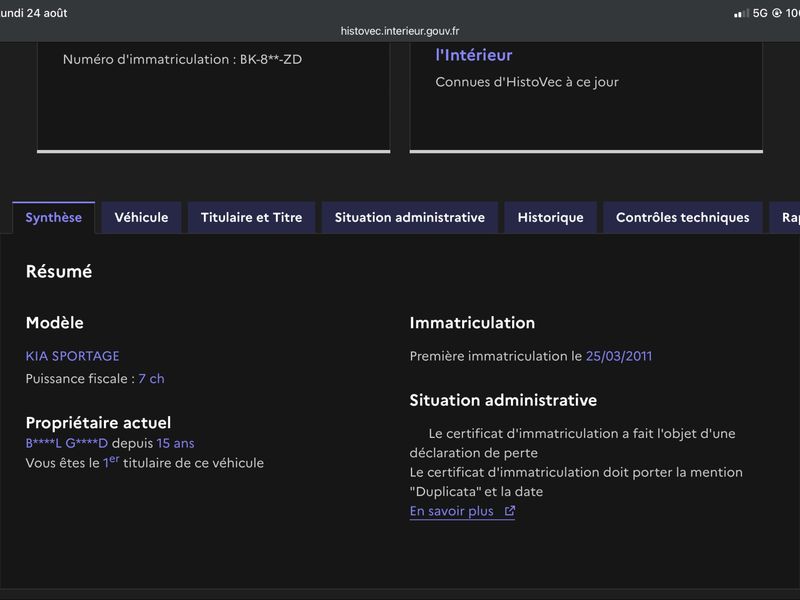This screenshot has height=600, width=800.
Task: Open the Synthèse tab
Action: 54,217
